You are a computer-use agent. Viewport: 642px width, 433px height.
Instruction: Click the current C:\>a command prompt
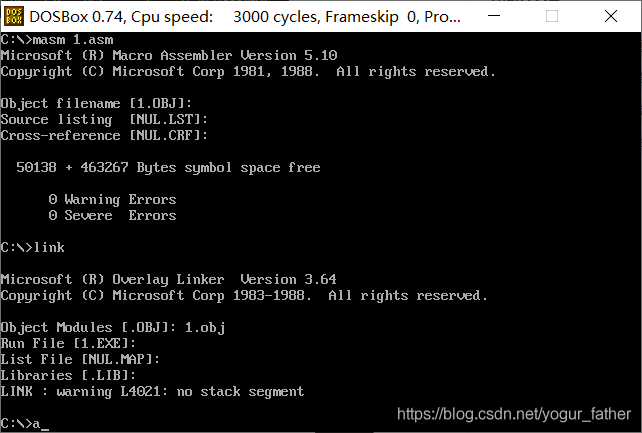(x=25, y=423)
